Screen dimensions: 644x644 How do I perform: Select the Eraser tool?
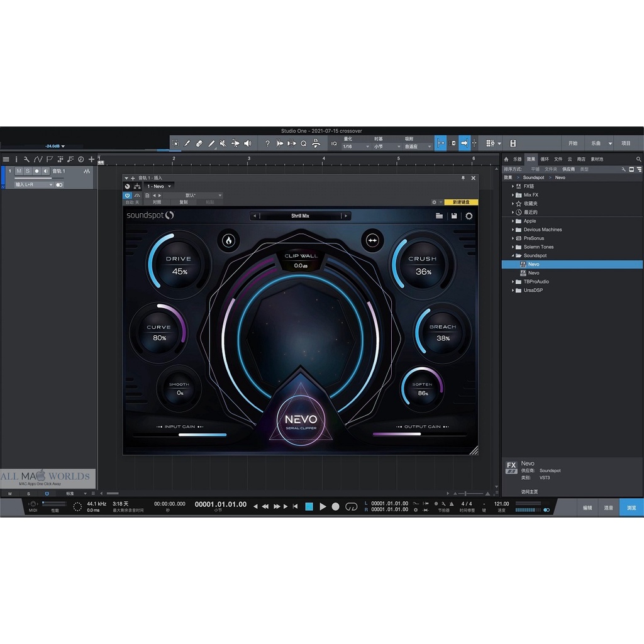tap(199, 143)
